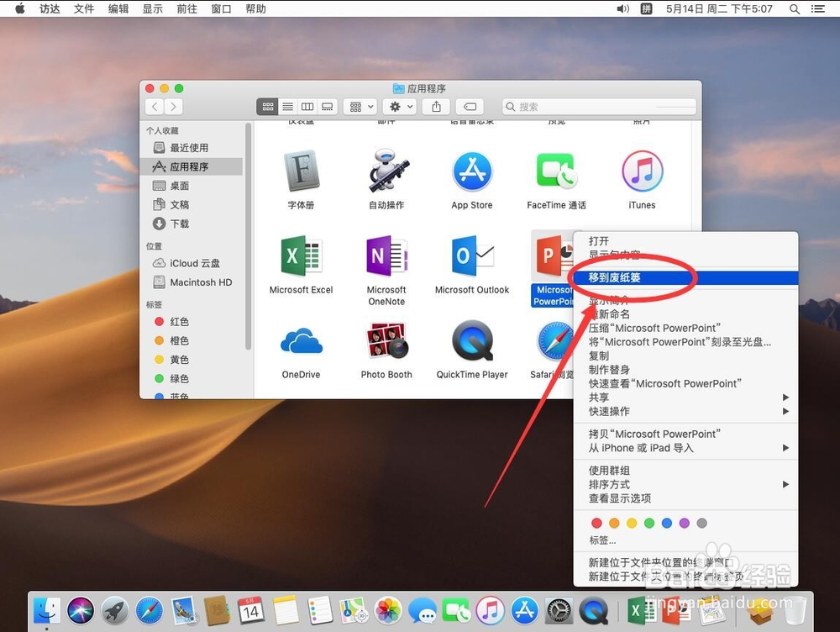This screenshot has height=632, width=840.
Task: Select the iTunes icon in Finder window
Action: coord(643,171)
